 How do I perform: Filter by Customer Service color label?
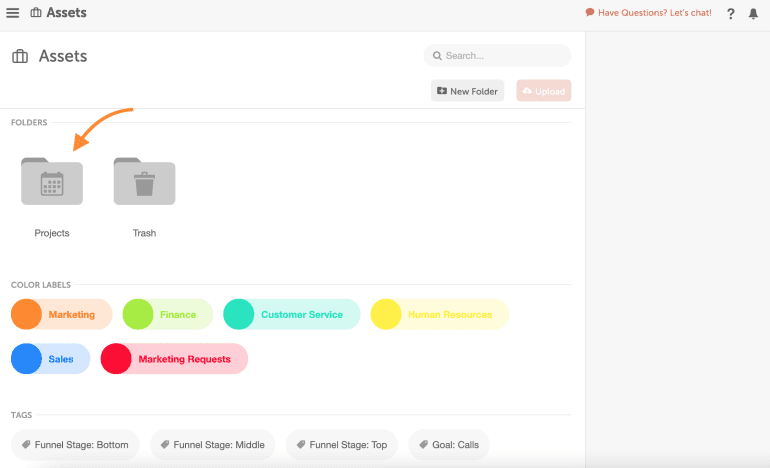291,314
